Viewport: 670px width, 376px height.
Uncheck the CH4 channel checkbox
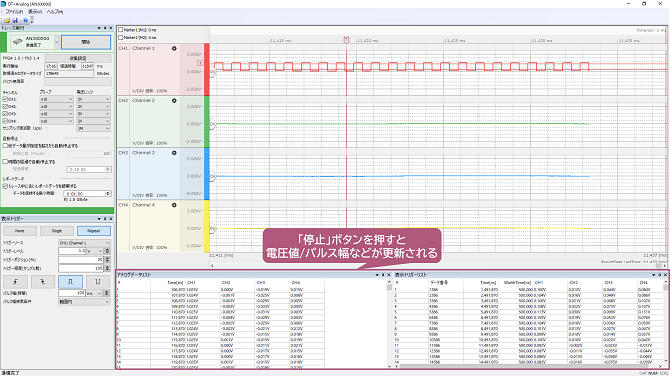pos(5,121)
